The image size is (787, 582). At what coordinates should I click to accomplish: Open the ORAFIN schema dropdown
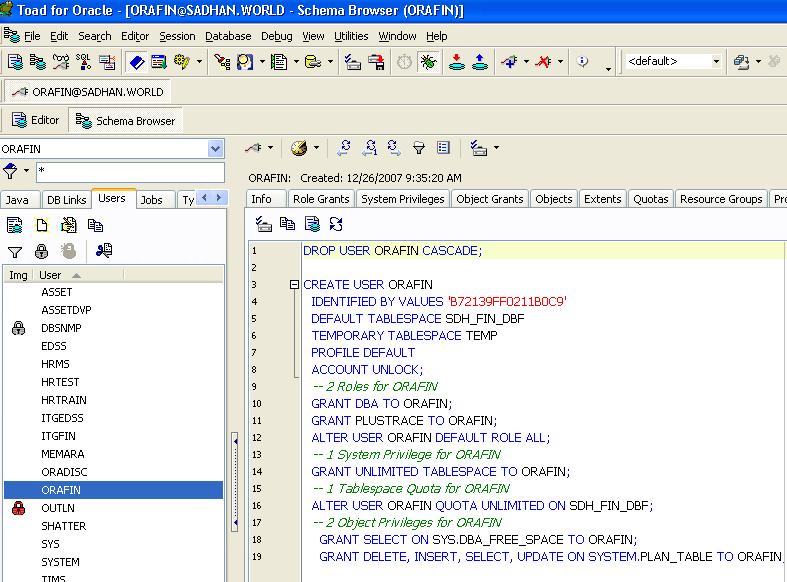(215, 149)
